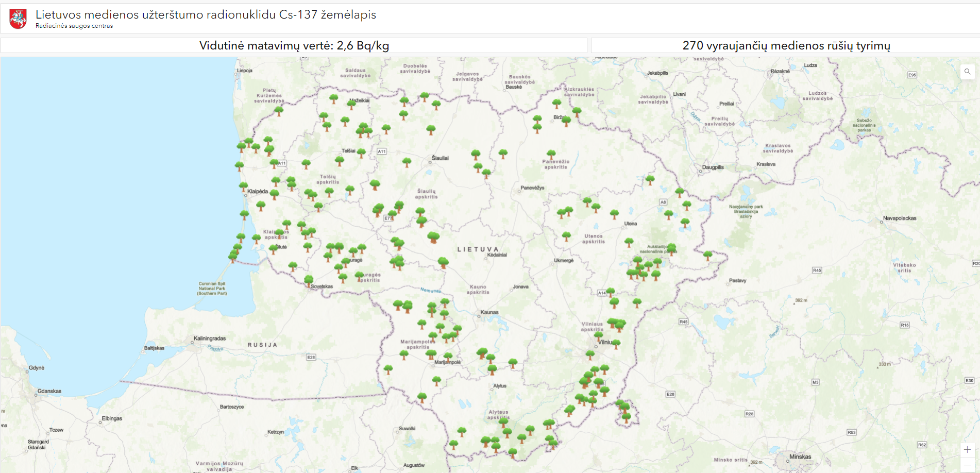This screenshot has height=473, width=980.
Task: Select tree marker right of Biržai label
Action: 566,121
